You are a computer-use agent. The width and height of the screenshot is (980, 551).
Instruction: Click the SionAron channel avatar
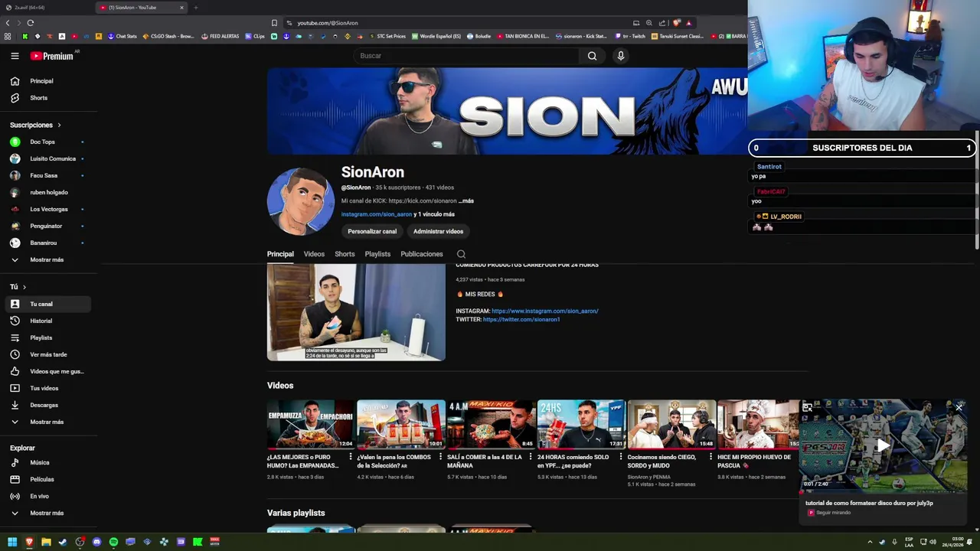click(x=300, y=202)
